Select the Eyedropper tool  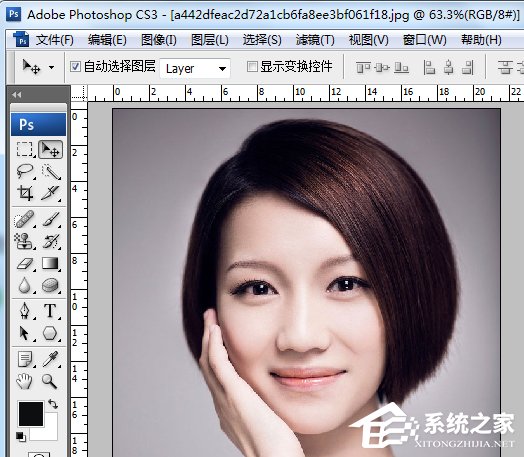click(50, 359)
